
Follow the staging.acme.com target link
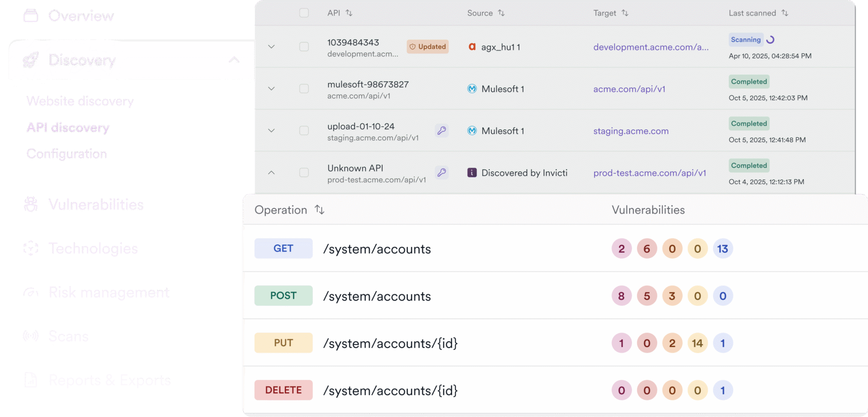click(x=631, y=131)
